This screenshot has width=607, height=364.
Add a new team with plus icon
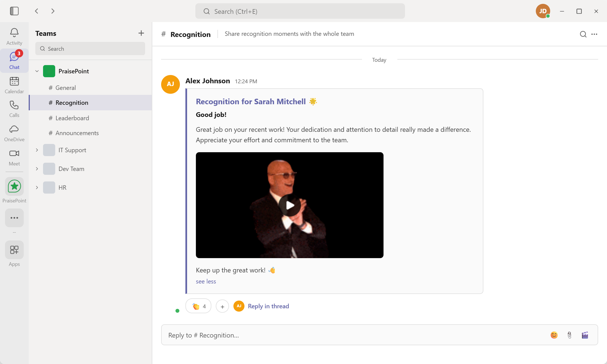[141, 33]
